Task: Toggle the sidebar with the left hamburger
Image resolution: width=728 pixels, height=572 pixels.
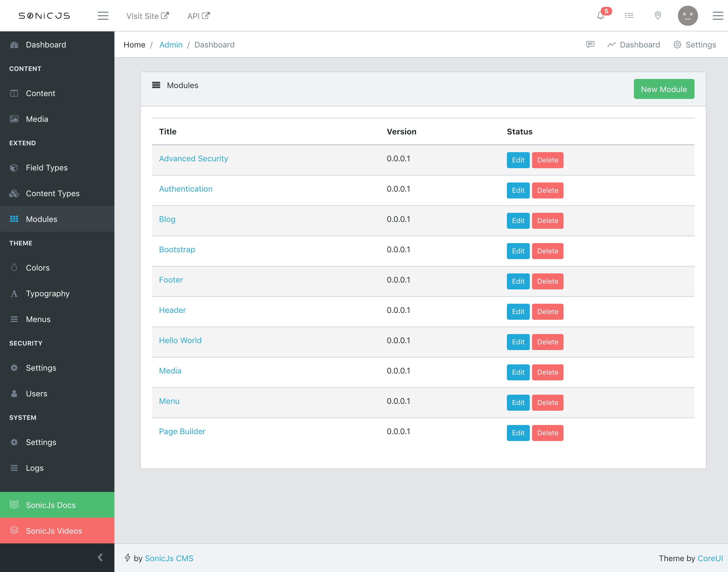Action: [103, 16]
